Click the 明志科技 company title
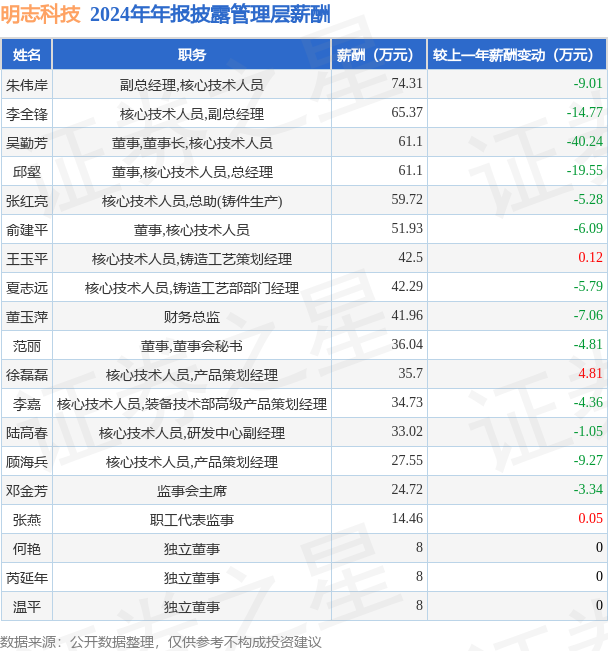Viewport: 608px width, 651px height. [40, 14]
